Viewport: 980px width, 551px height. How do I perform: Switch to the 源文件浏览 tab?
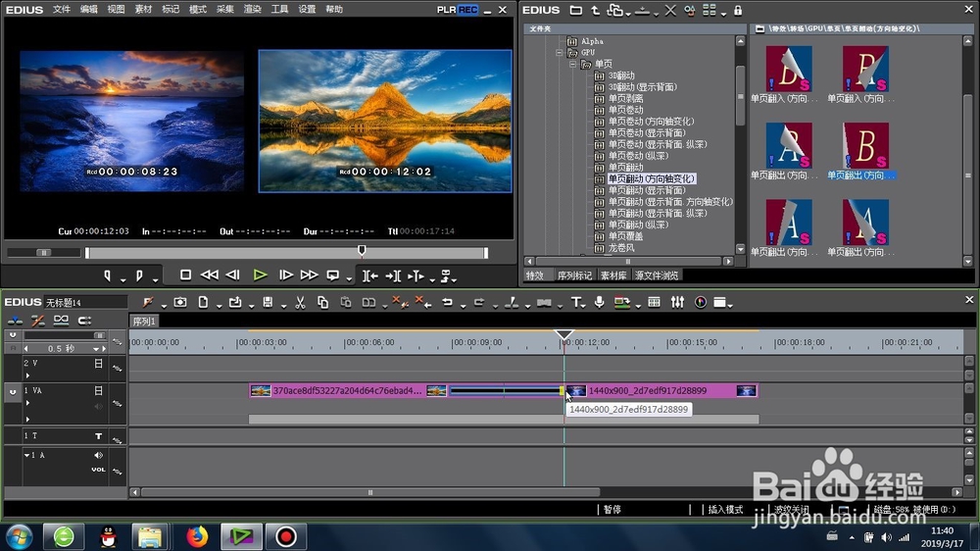(657, 275)
